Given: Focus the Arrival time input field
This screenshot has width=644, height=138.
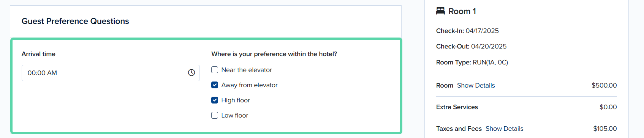Looking at the screenshot, I should tap(111, 73).
